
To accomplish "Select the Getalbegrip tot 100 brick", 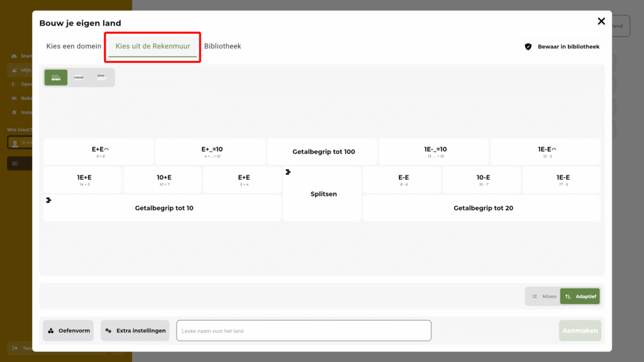I will click(x=323, y=152).
